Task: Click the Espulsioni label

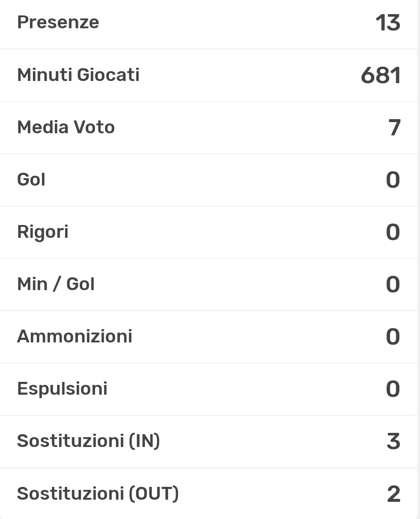Action: click(x=62, y=389)
